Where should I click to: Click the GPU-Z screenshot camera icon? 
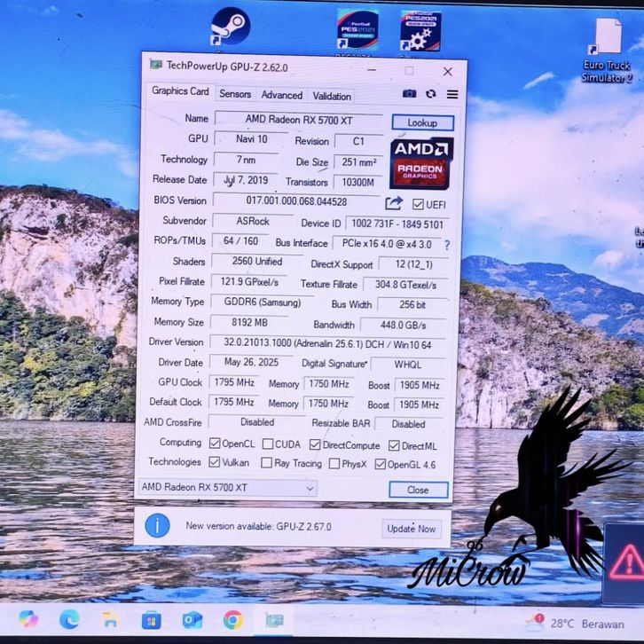tap(409, 94)
